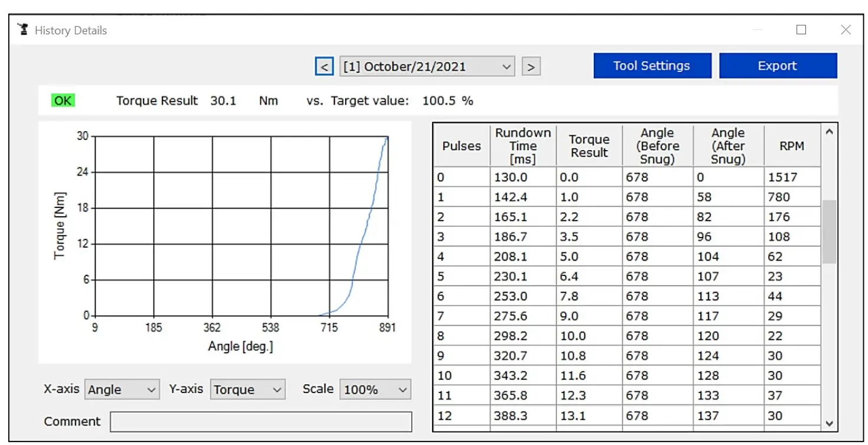
Task: Click the Export button
Action: pyautogui.click(x=778, y=66)
